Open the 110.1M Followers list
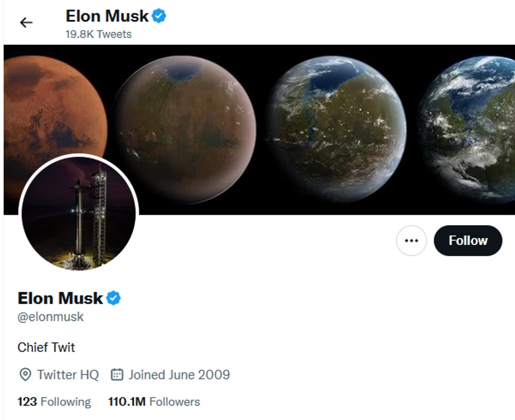The width and height of the screenshot is (515, 420). pos(154,401)
